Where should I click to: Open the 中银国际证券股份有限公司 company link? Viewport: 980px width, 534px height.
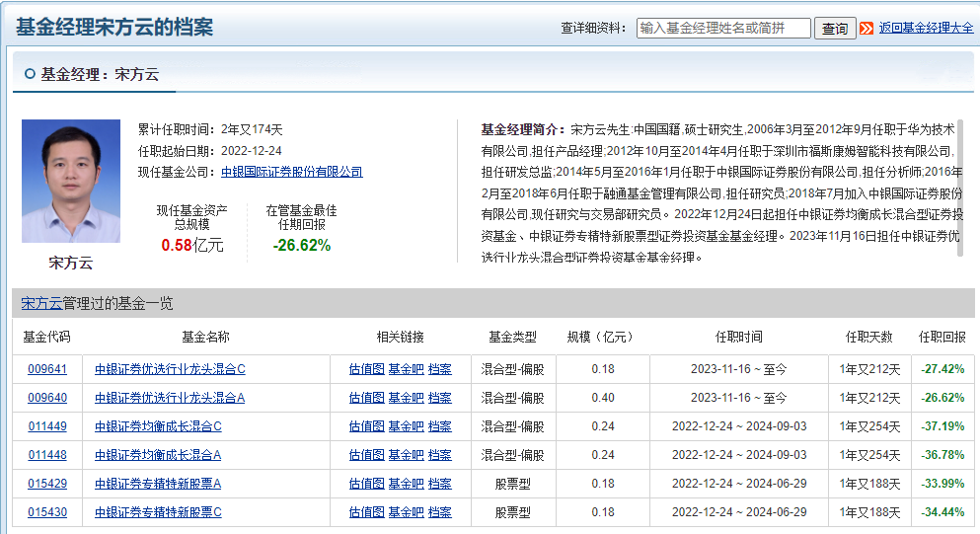click(292, 172)
